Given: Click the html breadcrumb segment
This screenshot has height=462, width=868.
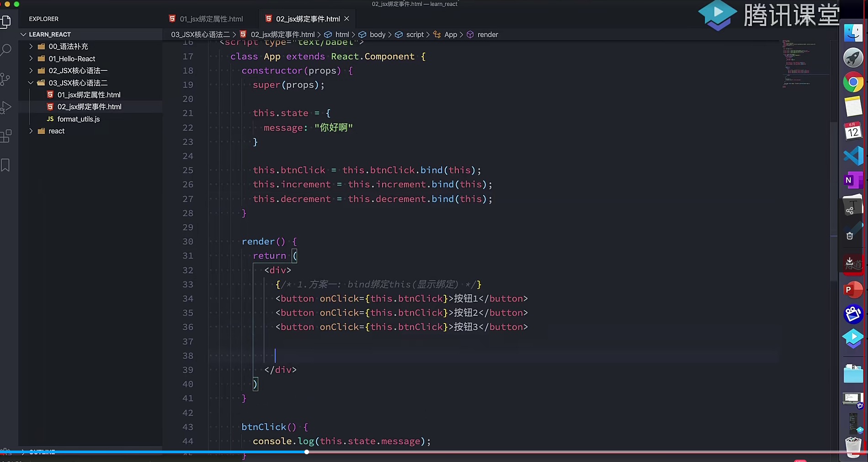Looking at the screenshot, I should click(x=341, y=34).
